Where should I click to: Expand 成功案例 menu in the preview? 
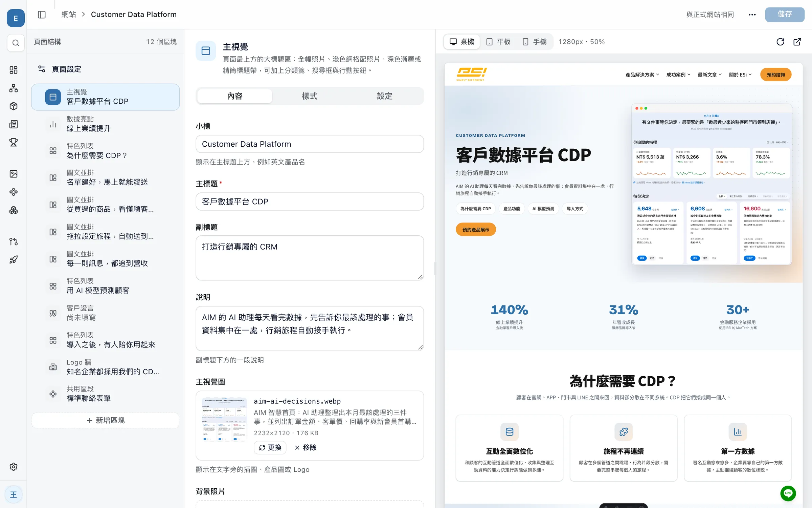click(678, 75)
